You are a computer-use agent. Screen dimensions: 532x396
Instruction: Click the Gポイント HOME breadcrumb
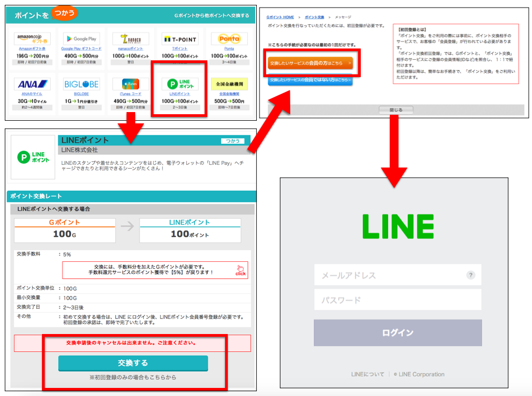click(280, 17)
